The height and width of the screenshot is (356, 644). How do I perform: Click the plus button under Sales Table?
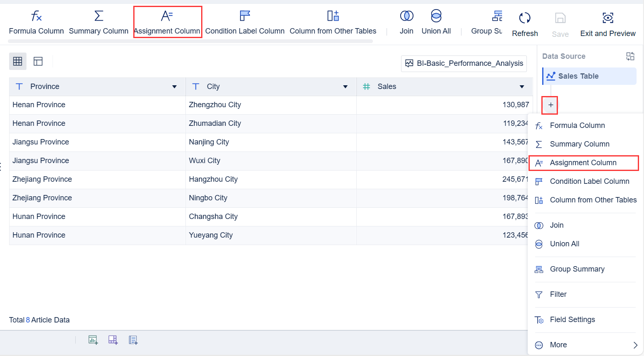tap(550, 106)
